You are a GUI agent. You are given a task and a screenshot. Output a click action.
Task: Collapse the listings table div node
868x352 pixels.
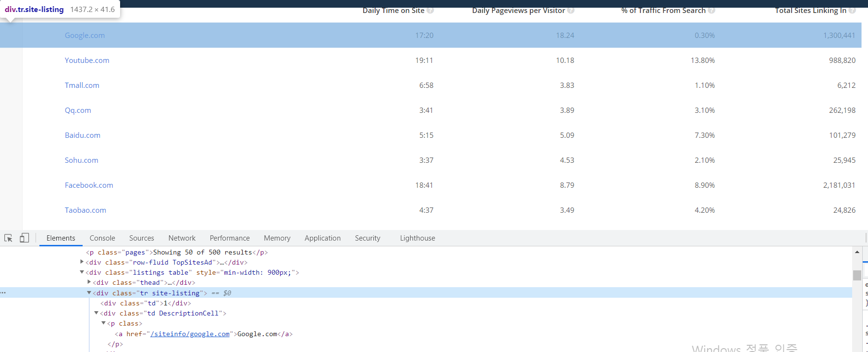click(82, 272)
